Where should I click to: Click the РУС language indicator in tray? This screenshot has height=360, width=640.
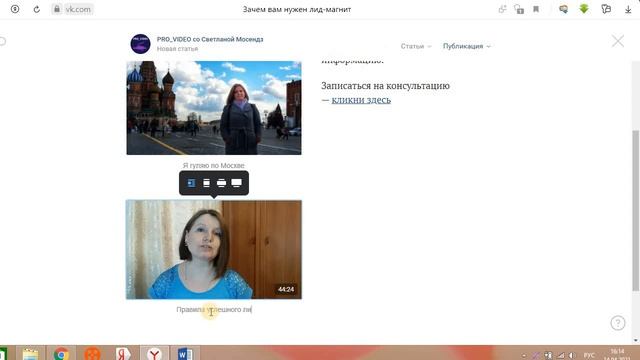[589, 356]
